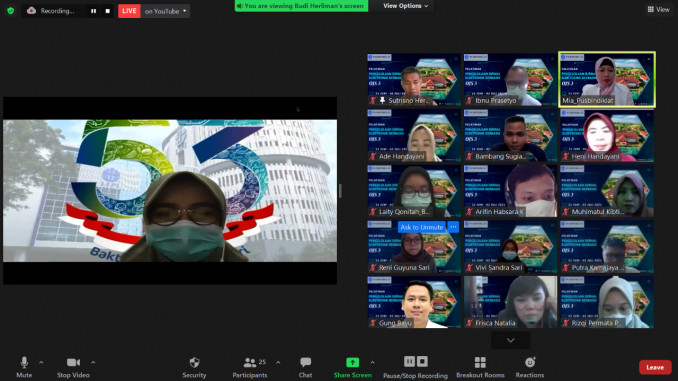Open the Security menu
This screenshot has height=381, width=678.
[194, 367]
